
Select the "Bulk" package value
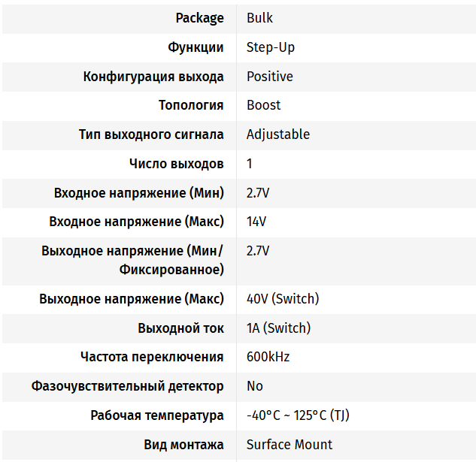pyautogui.click(x=259, y=18)
